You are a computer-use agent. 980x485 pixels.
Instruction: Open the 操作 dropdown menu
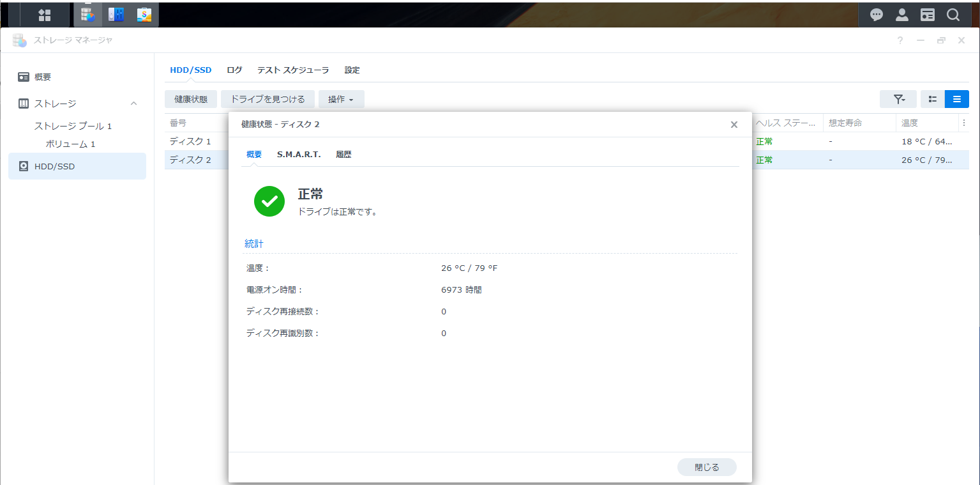pos(342,99)
